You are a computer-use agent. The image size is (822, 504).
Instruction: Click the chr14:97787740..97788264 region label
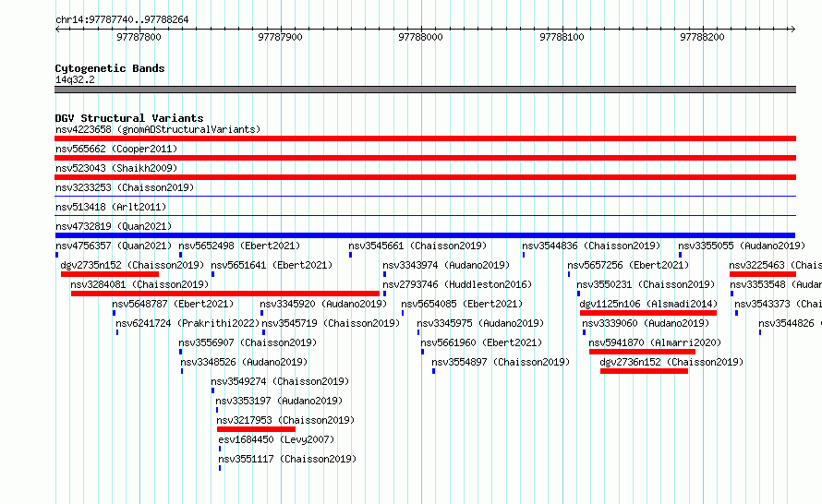coord(122,20)
